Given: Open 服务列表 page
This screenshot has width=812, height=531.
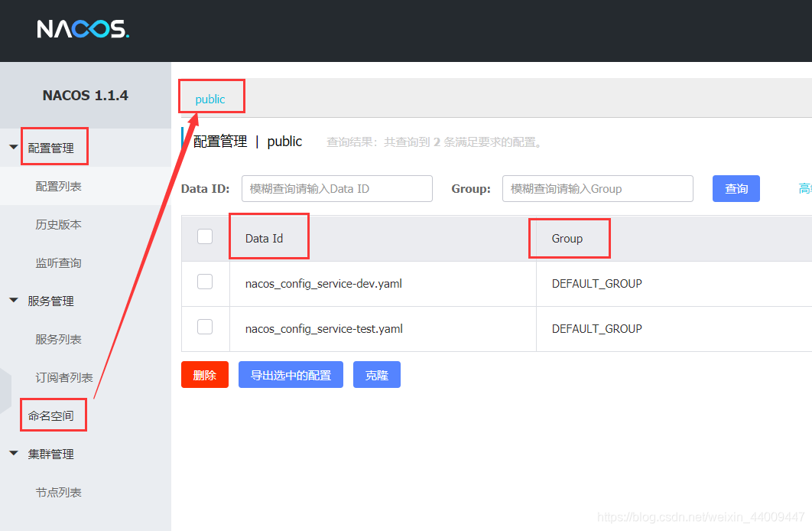Looking at the screenshot, I should [x=59, y=339].
